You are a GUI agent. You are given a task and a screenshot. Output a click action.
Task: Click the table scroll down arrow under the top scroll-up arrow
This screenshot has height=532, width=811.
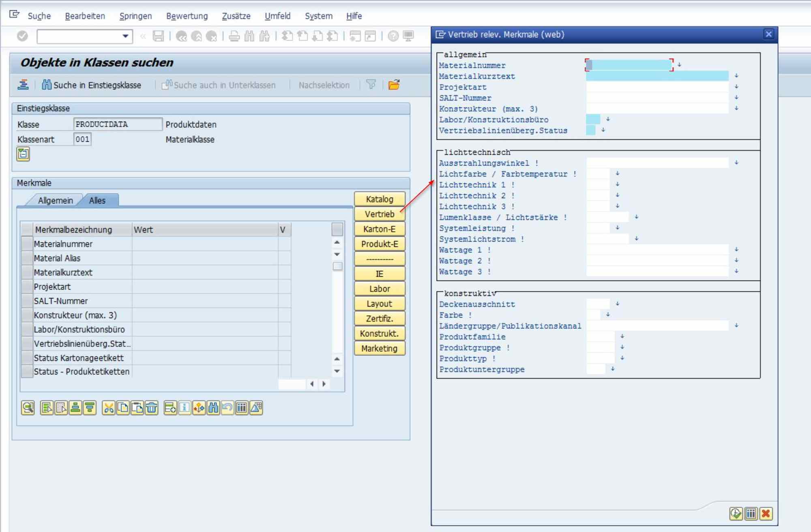[x=337, y=254]
